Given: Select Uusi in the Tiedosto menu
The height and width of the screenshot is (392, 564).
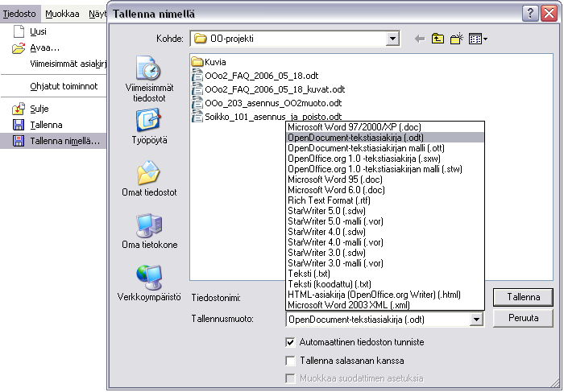Looking at the screenshot, I should point(53,31).
